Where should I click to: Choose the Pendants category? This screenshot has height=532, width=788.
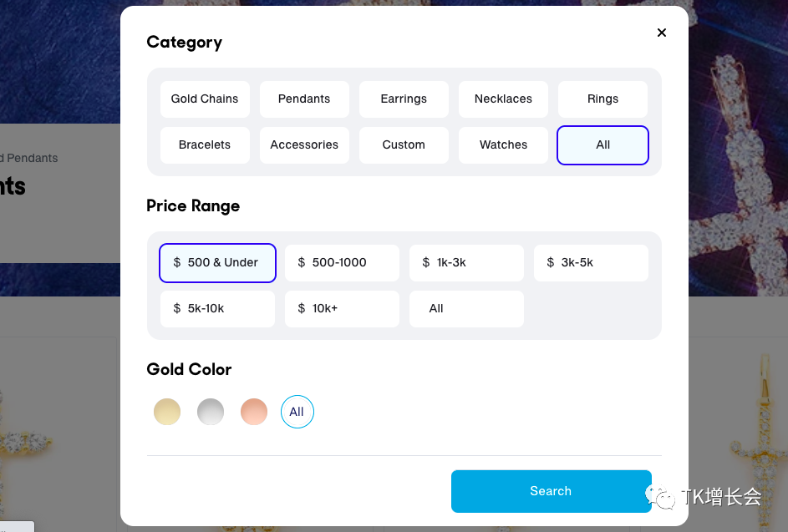pos(304,99)
